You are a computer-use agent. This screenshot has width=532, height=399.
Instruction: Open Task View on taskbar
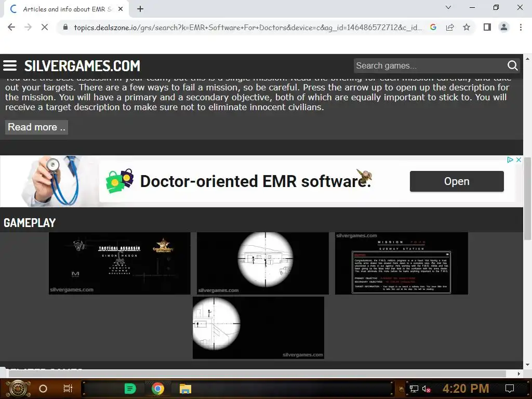[x=68, y=389]
